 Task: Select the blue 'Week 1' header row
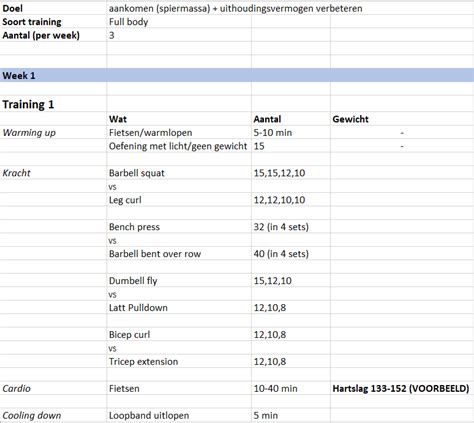pyautogui.click(x=237, y=75)
